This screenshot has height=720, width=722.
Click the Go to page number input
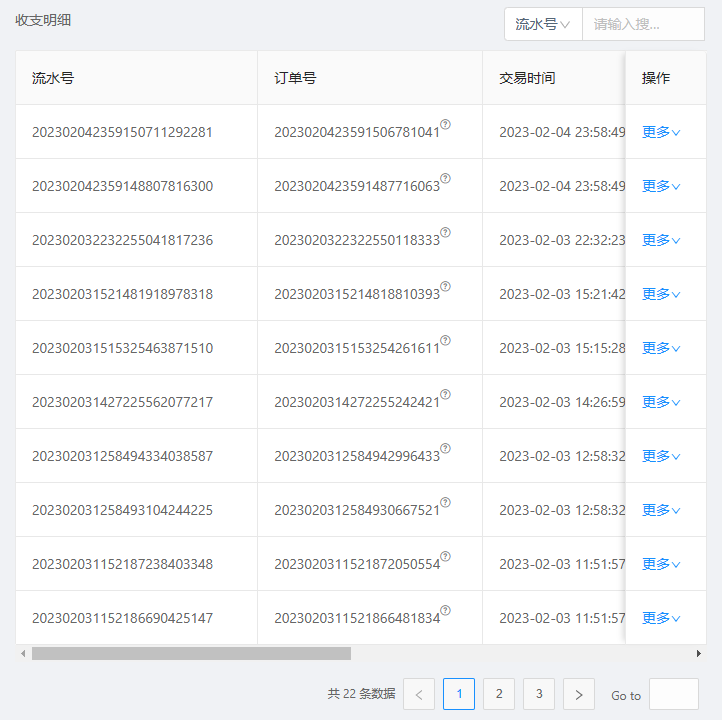click(674, 694)
